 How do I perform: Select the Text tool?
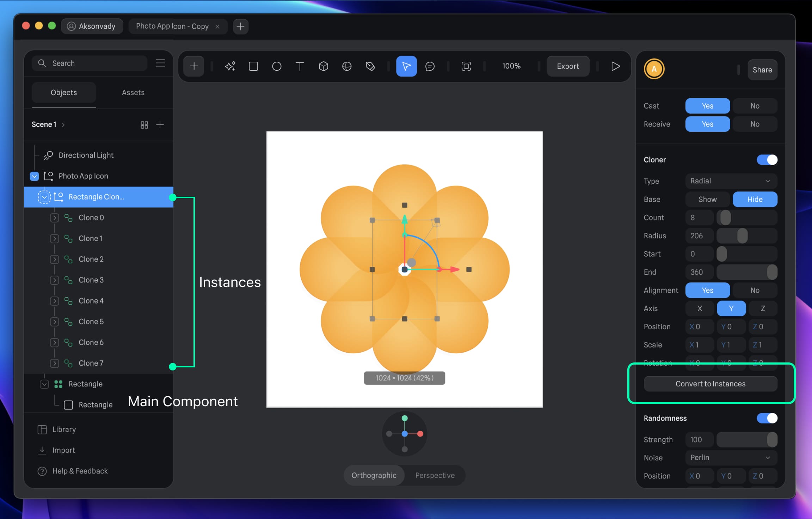[300, 66]
